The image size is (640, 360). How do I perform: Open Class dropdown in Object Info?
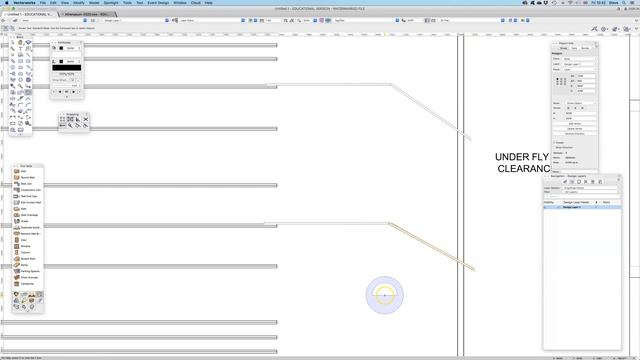click(x=579, y=59)
